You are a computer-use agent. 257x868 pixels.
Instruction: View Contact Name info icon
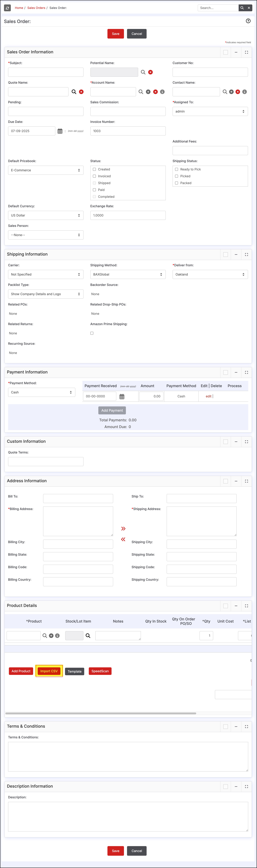245,92
